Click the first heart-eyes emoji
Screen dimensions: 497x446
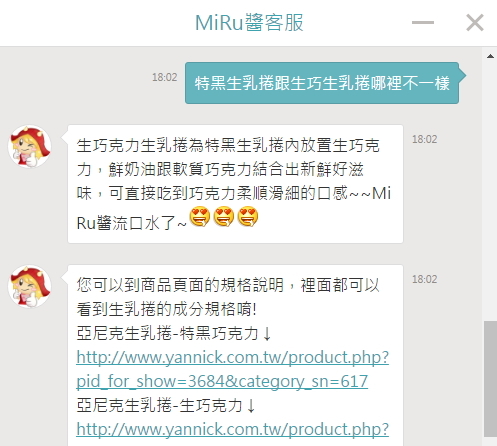point(200,217)
